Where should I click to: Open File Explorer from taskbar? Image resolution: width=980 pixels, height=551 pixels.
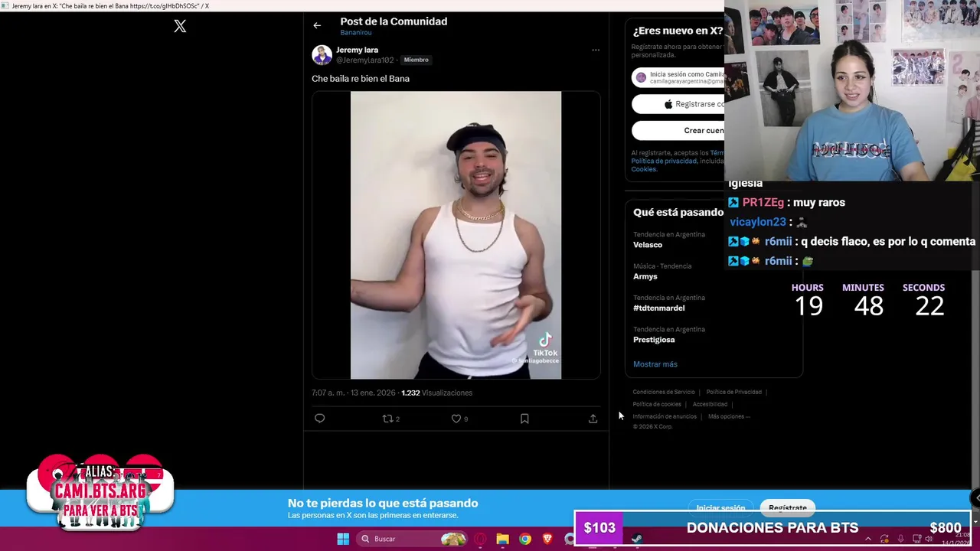[x=502, y=539]
